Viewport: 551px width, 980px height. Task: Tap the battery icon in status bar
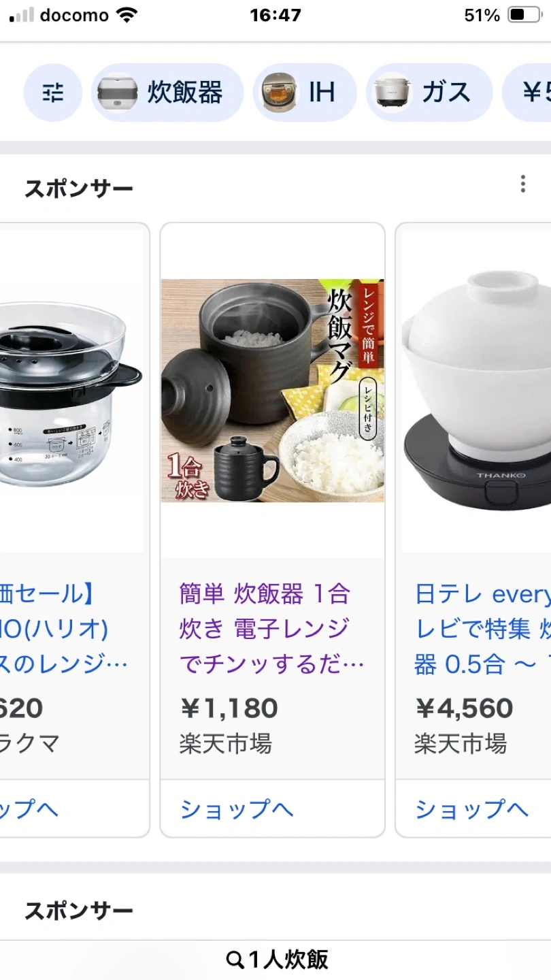(524, 15)
